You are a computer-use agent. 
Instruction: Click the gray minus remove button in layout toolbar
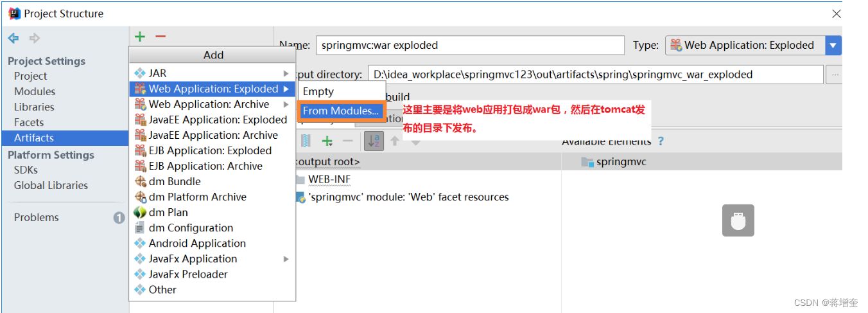click(x=348, y=141)
